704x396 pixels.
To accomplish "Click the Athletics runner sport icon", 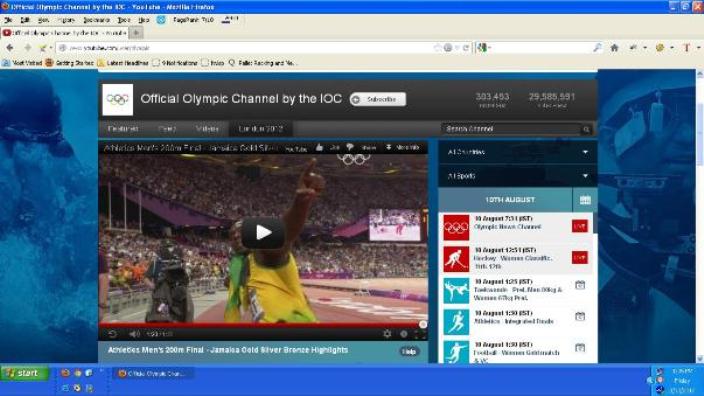I will 456,321.
